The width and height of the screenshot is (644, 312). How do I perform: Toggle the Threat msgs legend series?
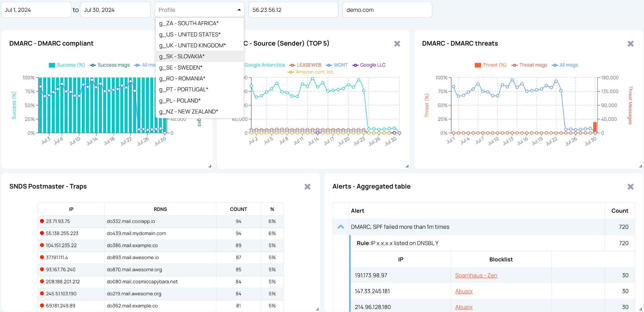click(x=529, y=65)
